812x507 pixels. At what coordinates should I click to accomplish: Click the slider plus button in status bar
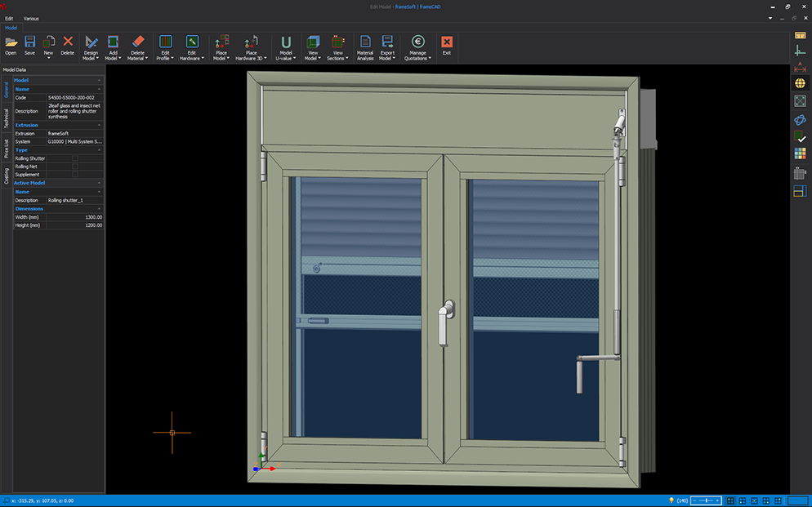pos(717,500)
